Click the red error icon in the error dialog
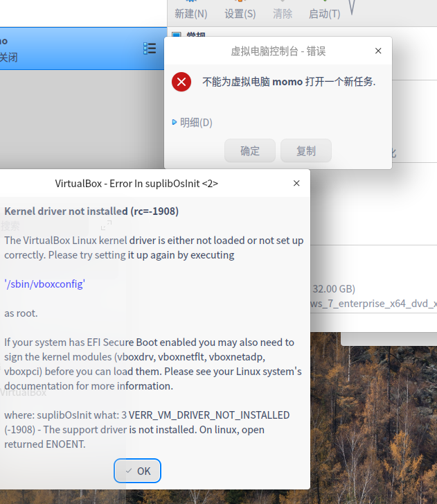 pyautogui.click(x=181, y=82)
